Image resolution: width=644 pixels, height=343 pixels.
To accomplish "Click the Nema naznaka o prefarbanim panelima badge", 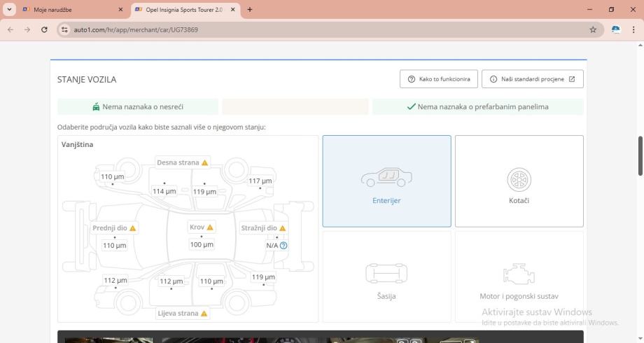I will point(477,107).
